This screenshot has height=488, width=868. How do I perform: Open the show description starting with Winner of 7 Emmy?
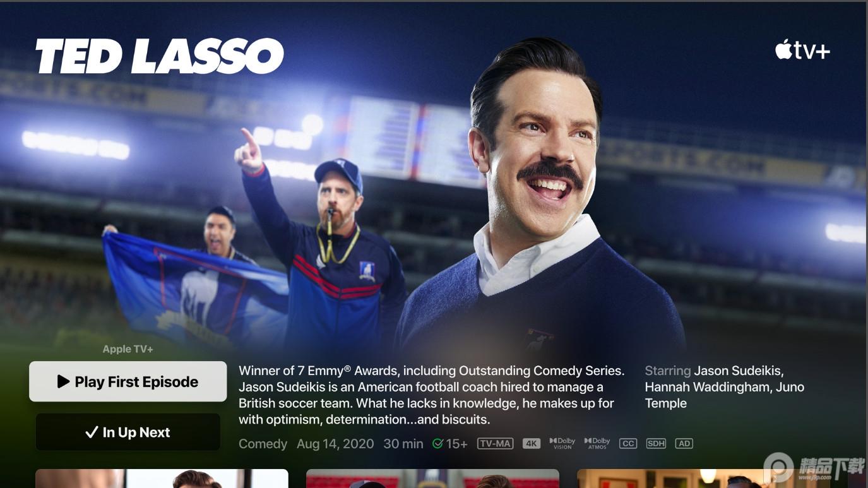click(432, 395)
